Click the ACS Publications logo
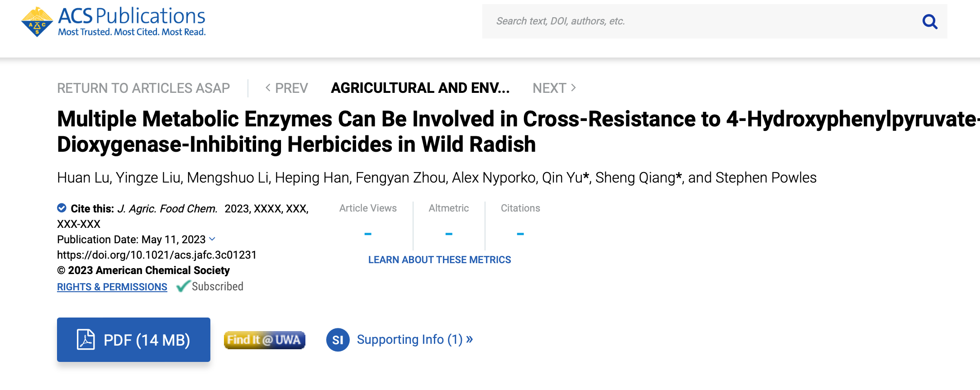The image size is (980, 390). pos(112,20)
